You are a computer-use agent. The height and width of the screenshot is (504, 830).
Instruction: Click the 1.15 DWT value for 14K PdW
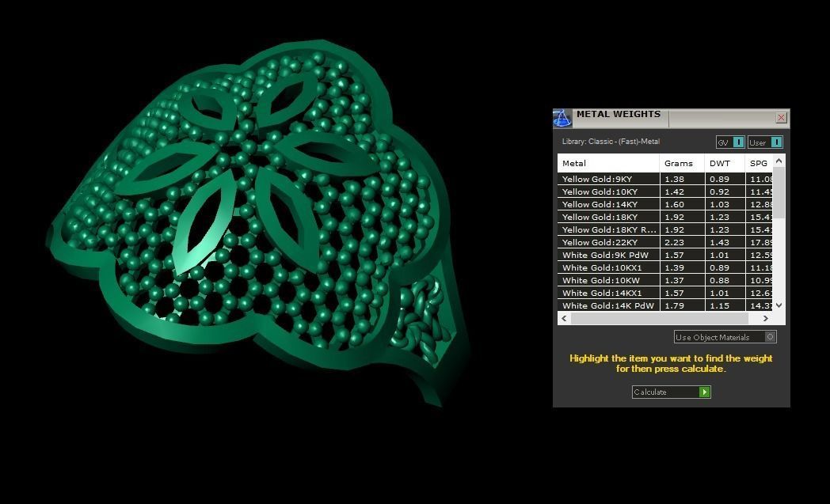pos(719,305)
